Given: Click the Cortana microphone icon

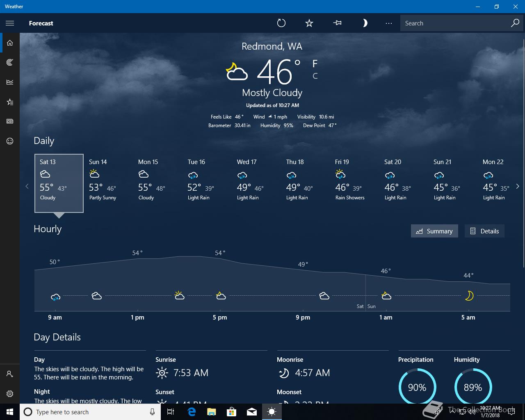Looking at the screenshot, I should point(152,412).
